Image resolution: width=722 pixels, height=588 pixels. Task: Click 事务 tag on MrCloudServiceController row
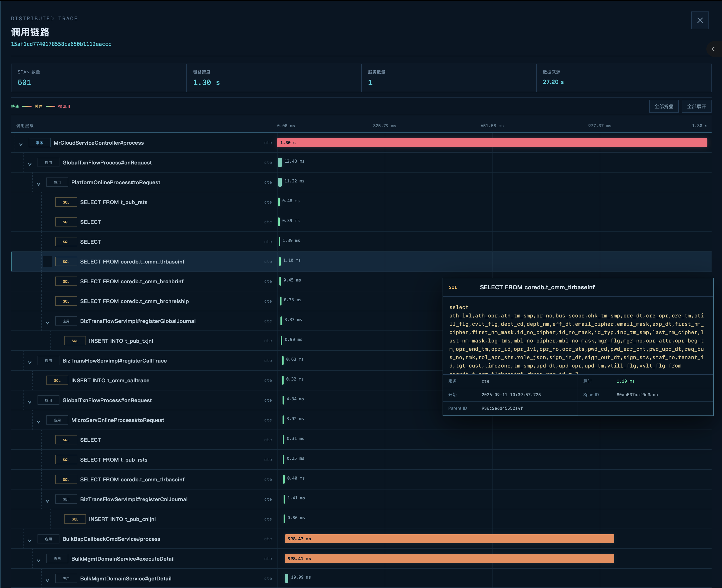40,143
